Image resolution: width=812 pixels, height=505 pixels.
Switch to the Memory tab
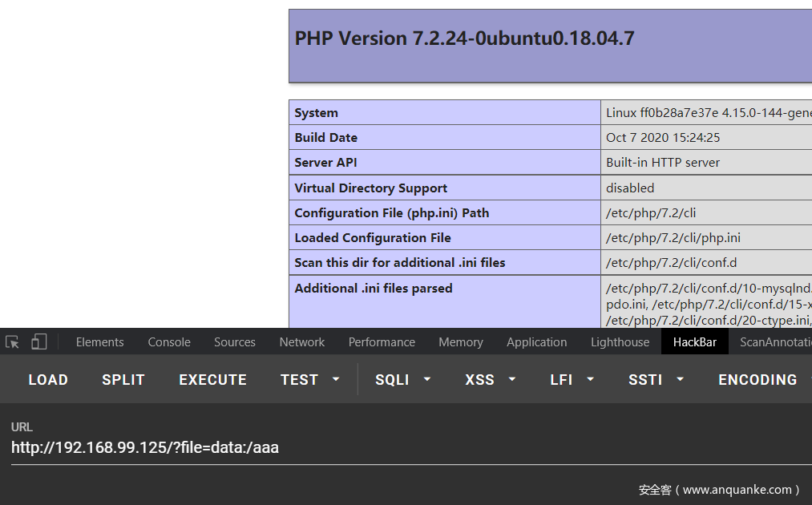461,342
